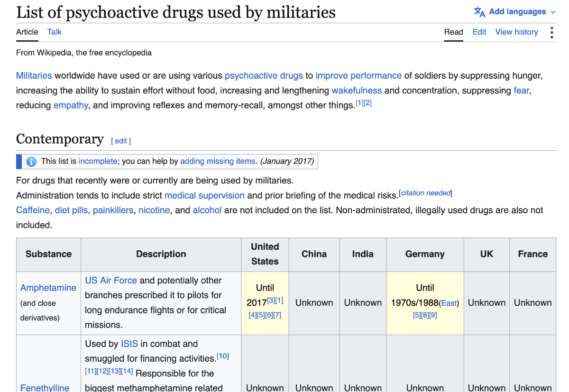This screenshot has height=392, width=569.
Task: Click the East link in Germany cell
Action: [449, 303]
